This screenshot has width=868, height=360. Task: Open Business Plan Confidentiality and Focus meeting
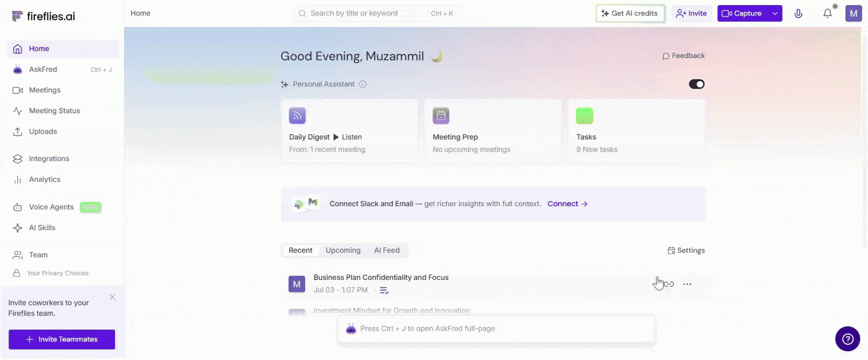point(381,278)
